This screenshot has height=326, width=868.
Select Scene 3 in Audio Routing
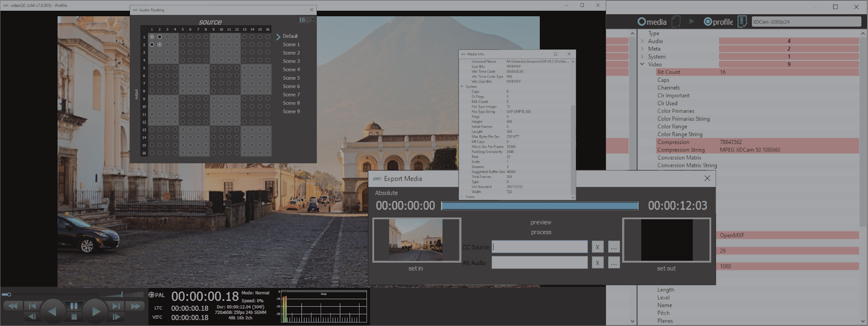(291, 61)
